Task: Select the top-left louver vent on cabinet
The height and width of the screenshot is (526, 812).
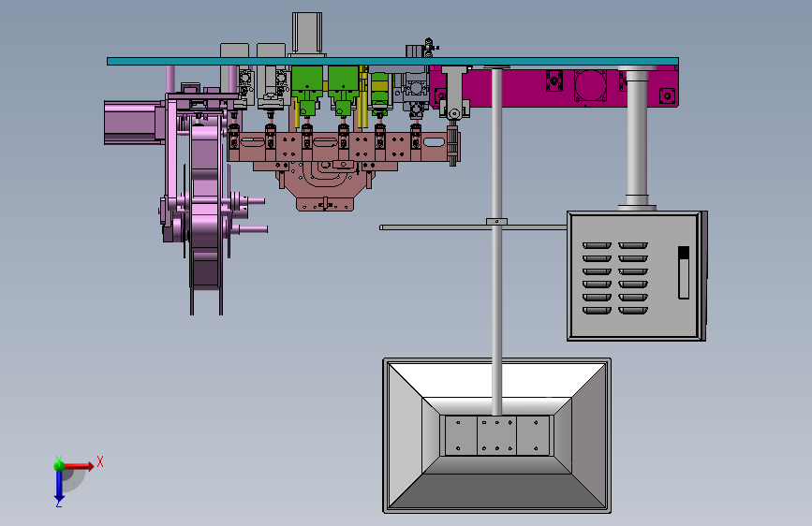Action: pyautogui.click(x=597, y=245)
